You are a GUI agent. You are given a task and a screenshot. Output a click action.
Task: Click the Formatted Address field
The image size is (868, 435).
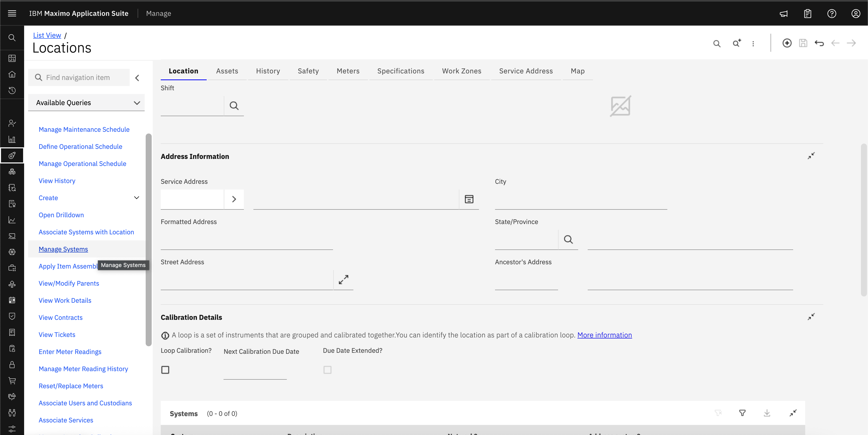[x=247, y=240]
